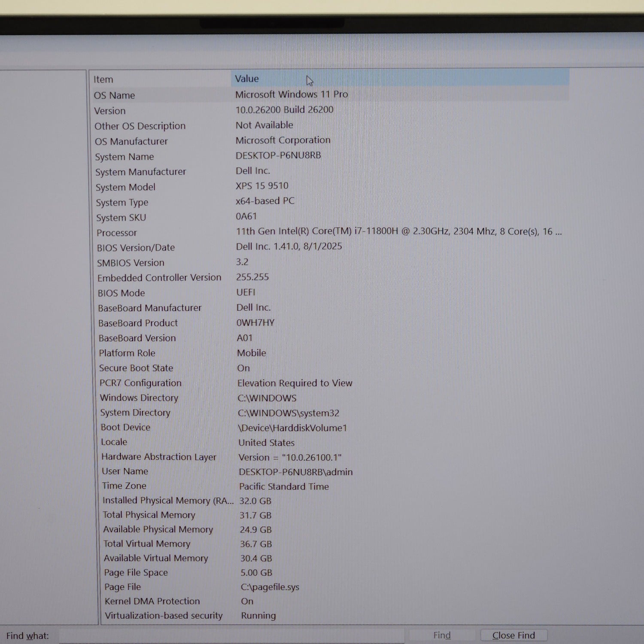Screen dimensions: 644x644
Task: Highlight the Secure Boot State row
Action: pos(136,368)
